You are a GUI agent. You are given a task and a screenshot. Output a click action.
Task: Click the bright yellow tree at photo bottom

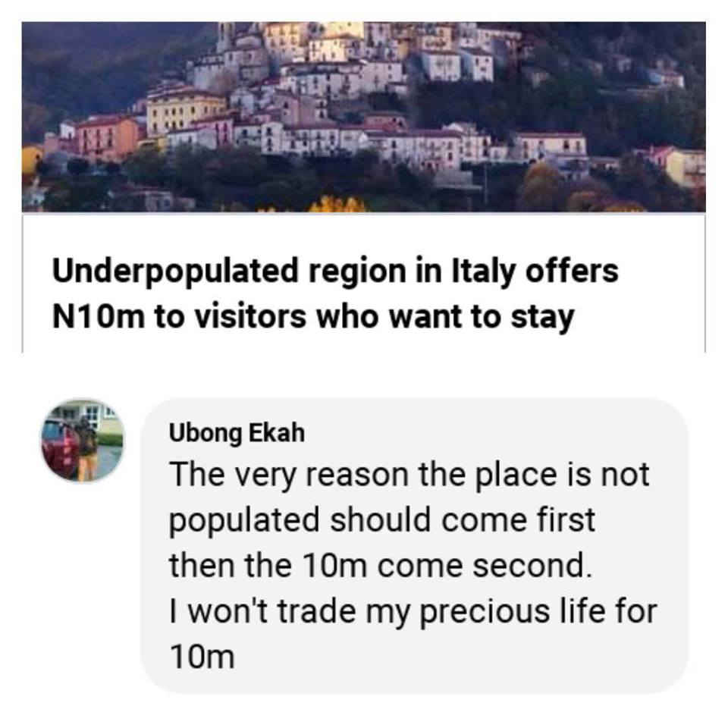click(x=337, y=204)
